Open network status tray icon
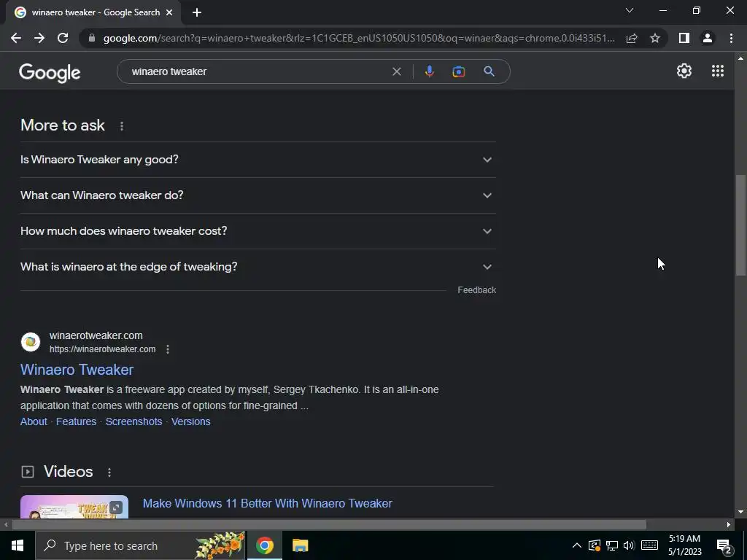The width and height of the screenshot is (747, 560). point(612,545)
